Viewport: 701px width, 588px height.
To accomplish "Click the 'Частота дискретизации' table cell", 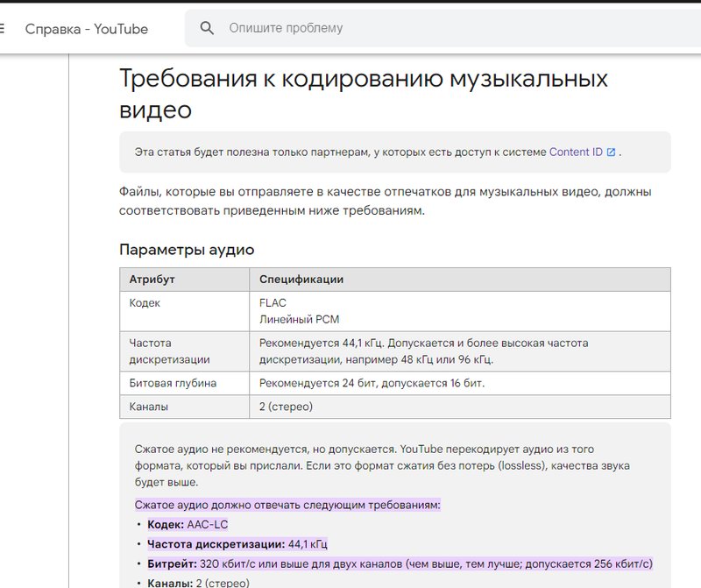I will click(184, 351).
